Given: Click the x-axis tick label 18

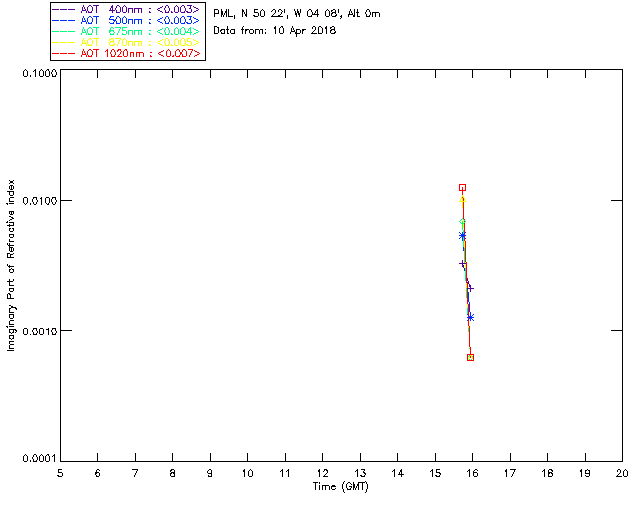Looking at the screenshot, I should (x=547, y=474).
